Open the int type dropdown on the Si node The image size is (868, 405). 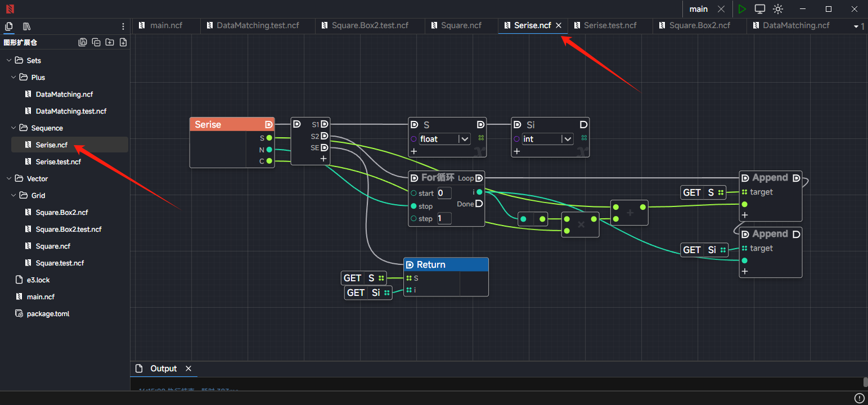(567, 139)
